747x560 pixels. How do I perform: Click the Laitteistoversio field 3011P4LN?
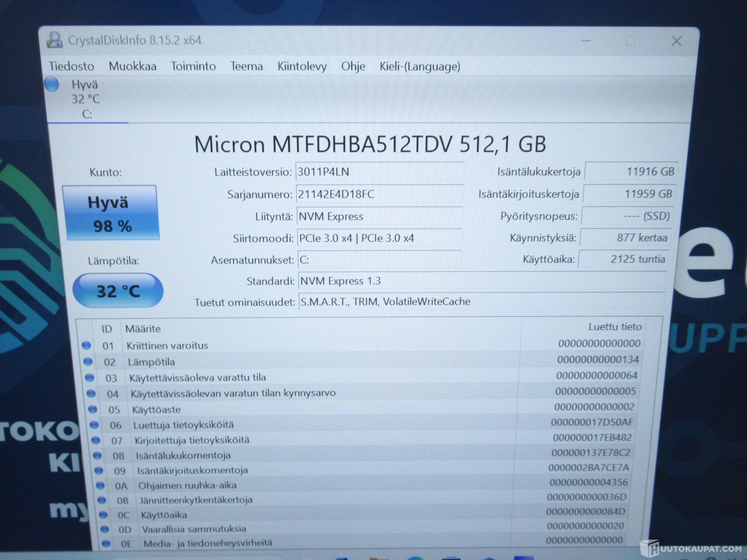coord(380,172)
